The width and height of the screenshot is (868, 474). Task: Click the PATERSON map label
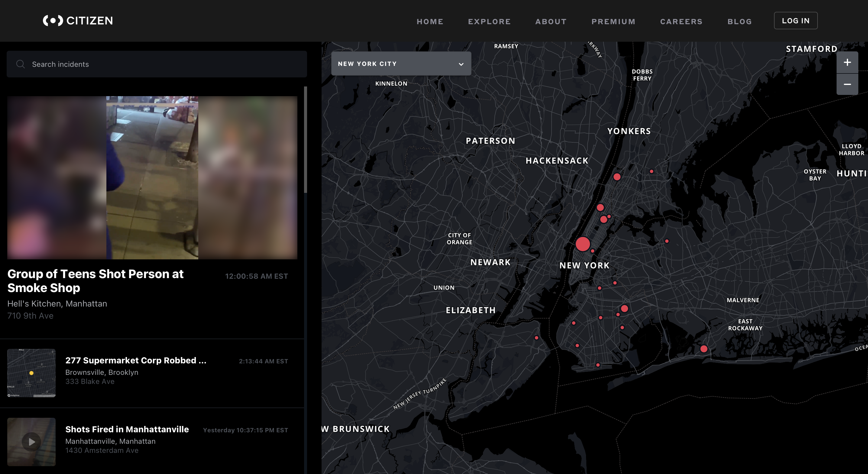pos(490,141)
